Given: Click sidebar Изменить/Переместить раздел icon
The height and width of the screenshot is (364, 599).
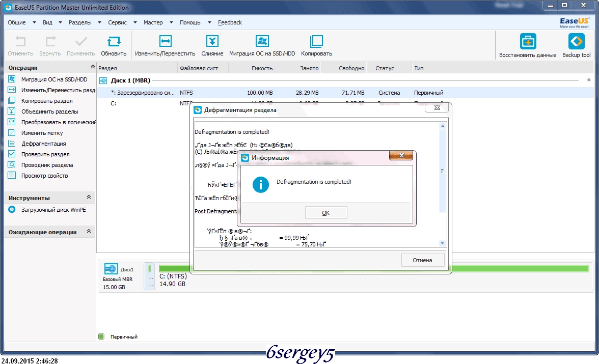Looking at the screenshot, I should [x=12, y=90].
